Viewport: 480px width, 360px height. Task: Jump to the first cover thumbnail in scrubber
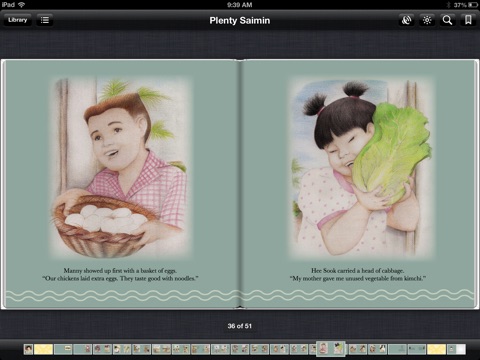pos(28,349)
